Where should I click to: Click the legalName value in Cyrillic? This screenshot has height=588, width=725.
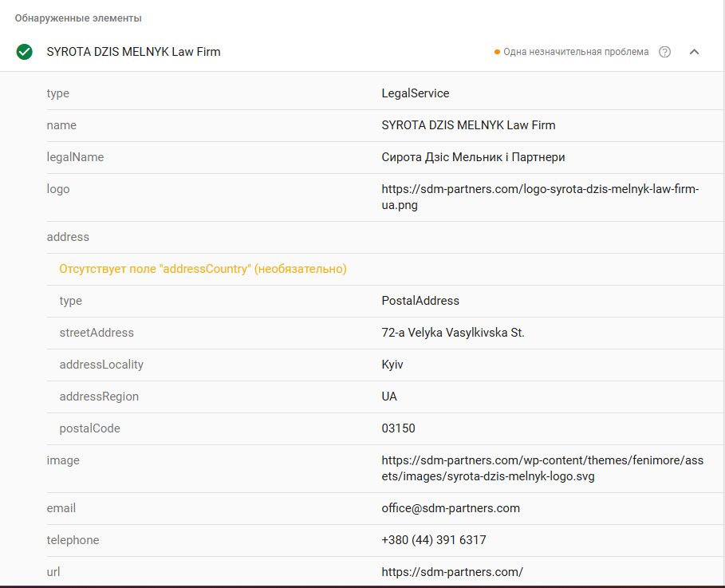pos(473,157)
